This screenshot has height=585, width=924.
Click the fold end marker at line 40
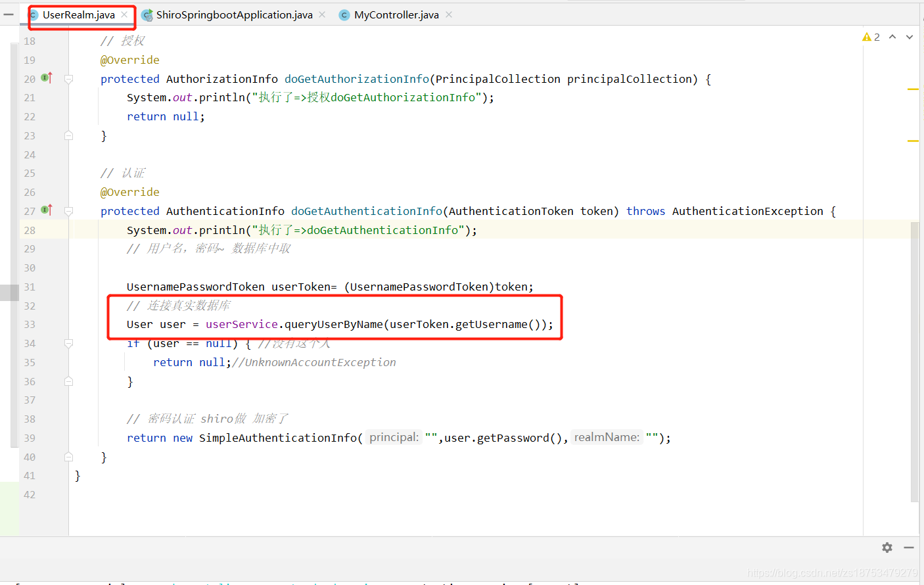(68, 457)
